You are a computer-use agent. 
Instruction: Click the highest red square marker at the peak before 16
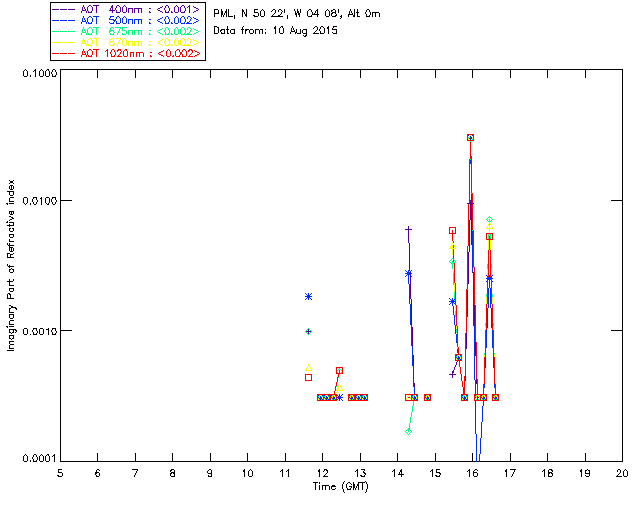[471, 138]
